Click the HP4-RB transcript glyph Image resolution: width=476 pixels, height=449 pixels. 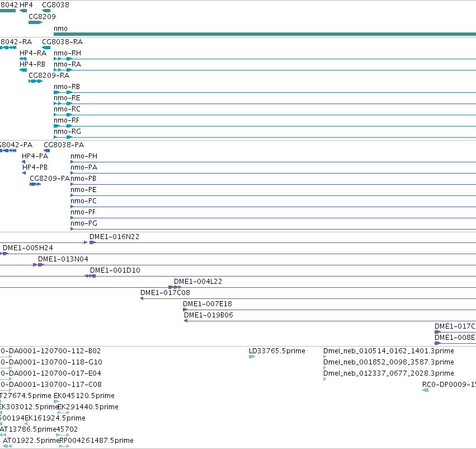pos(23,70)
